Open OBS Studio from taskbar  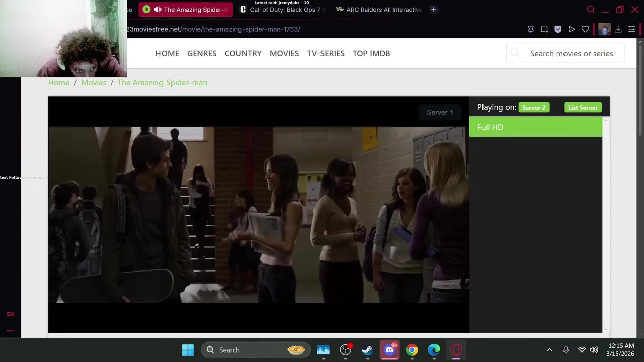click(346, 350)
